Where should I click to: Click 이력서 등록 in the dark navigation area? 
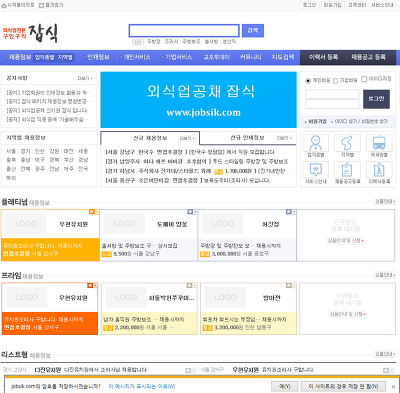point(323,57)
